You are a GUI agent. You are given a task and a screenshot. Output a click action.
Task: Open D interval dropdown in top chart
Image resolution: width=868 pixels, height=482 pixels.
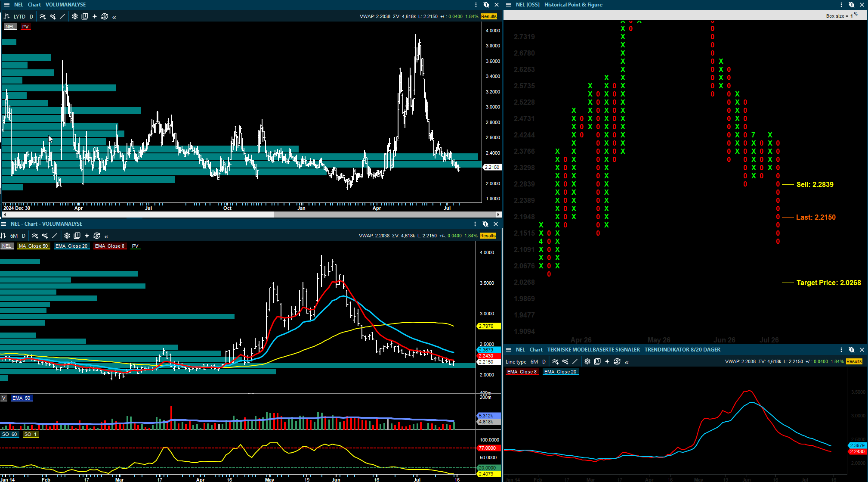point(31,16)
